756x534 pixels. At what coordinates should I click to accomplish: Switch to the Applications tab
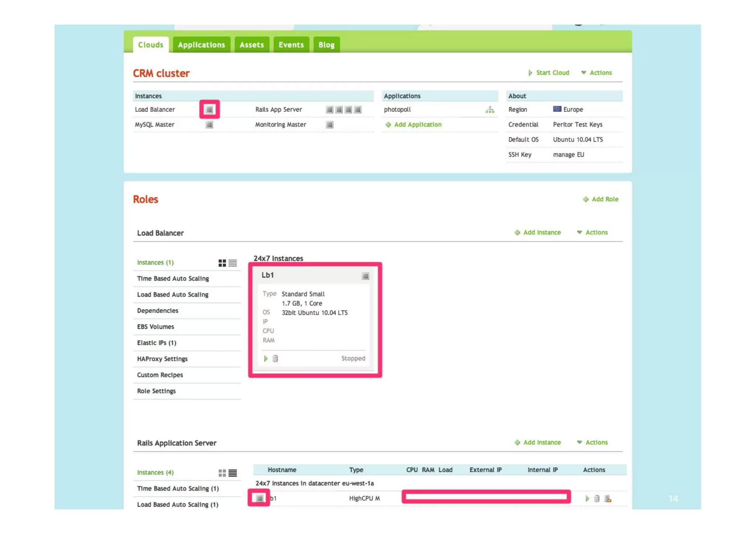(x=201, y=45)
